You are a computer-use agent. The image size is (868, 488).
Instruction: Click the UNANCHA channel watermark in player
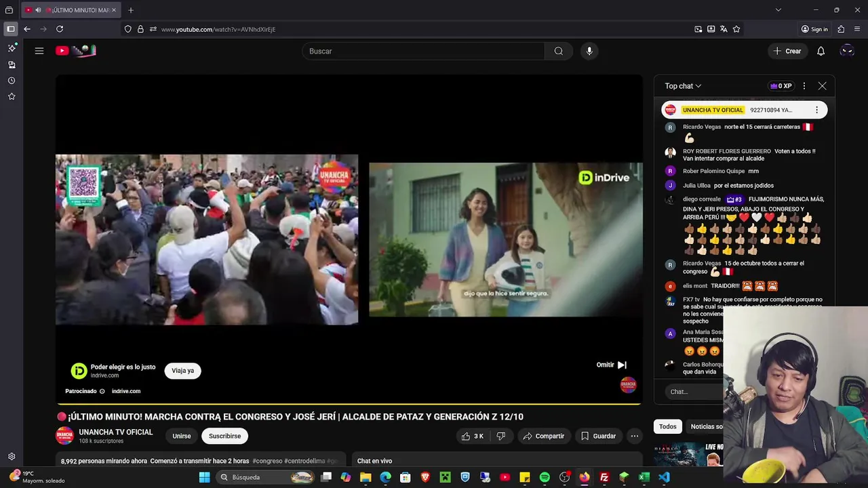point(629,385)
